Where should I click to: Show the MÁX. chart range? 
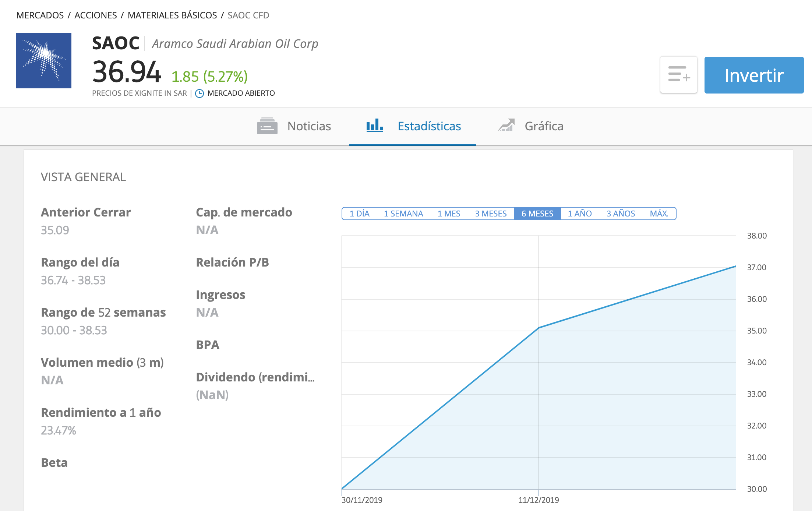coord(659,214)
